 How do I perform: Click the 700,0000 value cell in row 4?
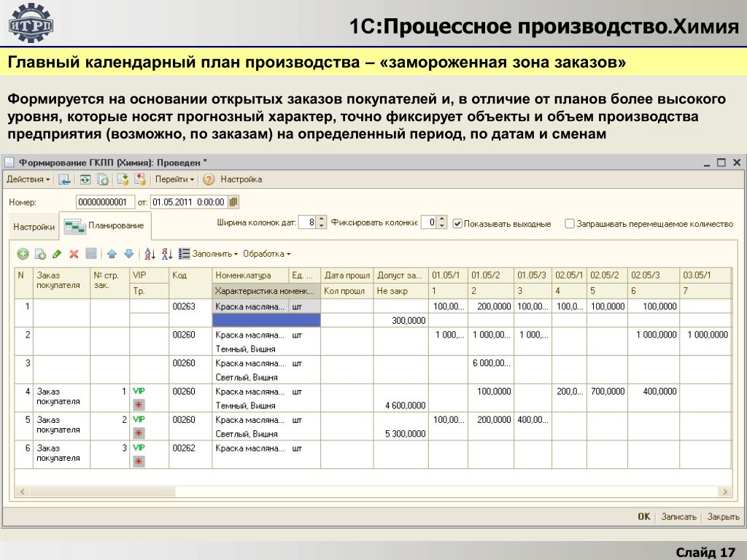tap(608, 392)
